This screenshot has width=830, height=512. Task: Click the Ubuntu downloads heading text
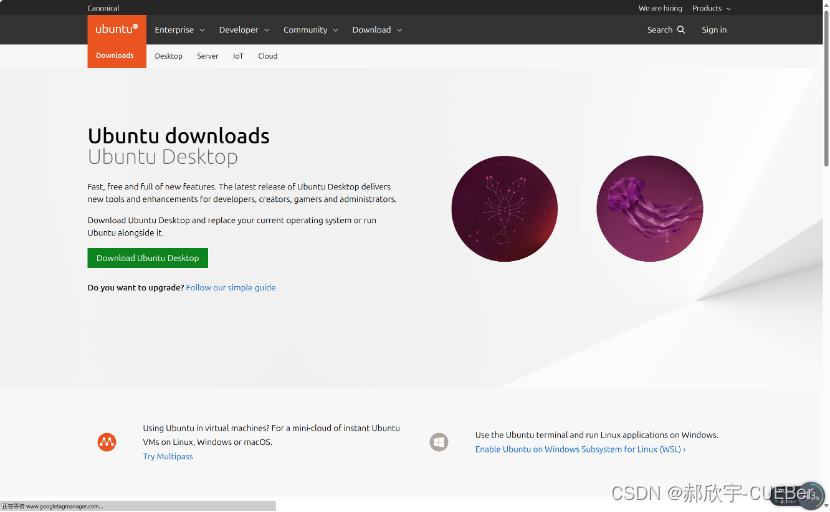178,136
